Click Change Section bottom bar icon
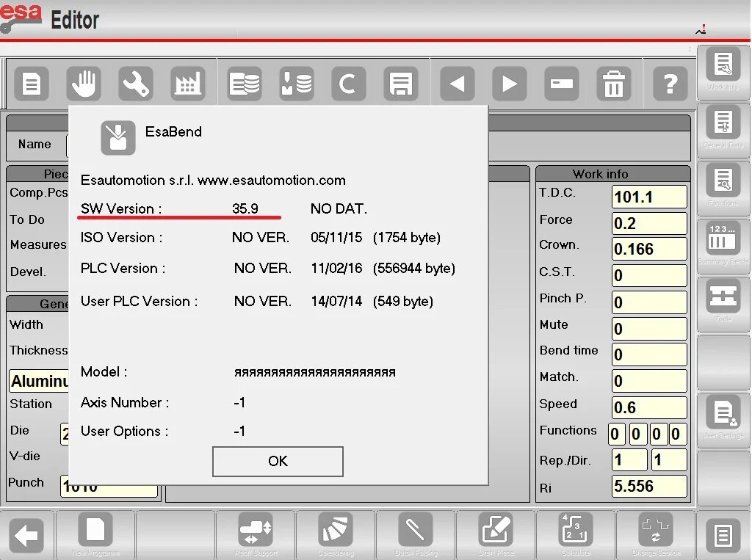Viewport: 752px width, 560px height. click(x=656, y=534)
